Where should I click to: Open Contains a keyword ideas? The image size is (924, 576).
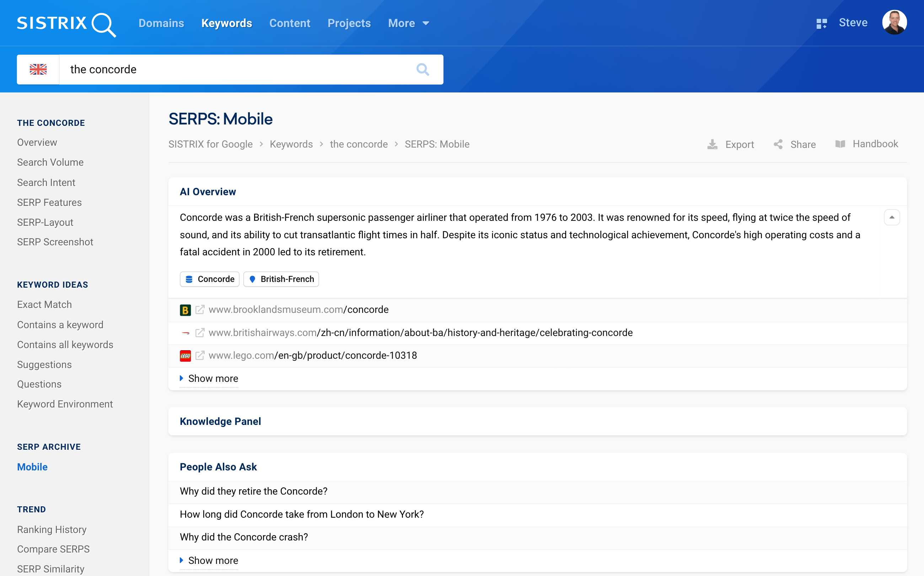click(x=60, y=325)
